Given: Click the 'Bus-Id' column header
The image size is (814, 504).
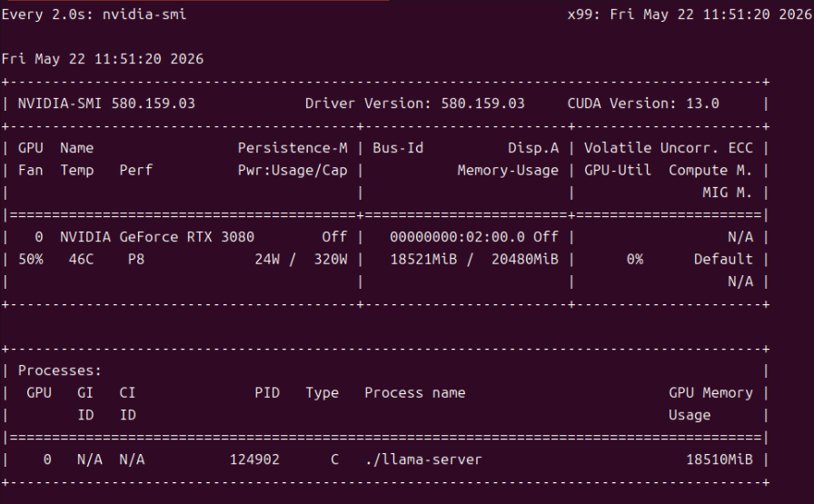Looking at the screenshot, I should (x=398, y=148).
